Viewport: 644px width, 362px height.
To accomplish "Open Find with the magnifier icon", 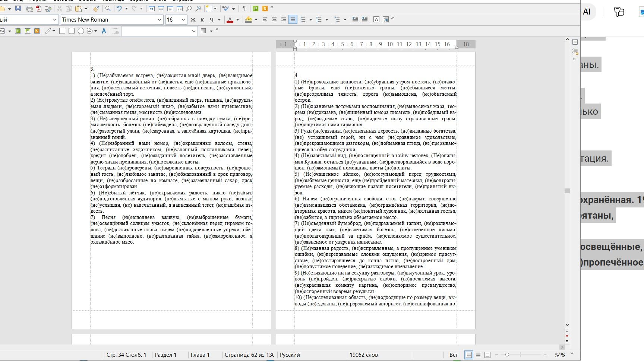I will point(108,8).
